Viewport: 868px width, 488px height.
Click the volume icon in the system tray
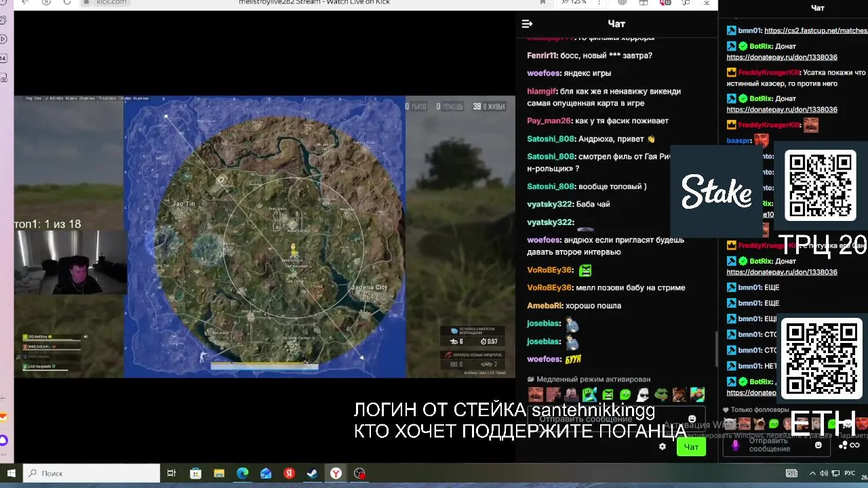pyautogui.click(x=824, y=473)
